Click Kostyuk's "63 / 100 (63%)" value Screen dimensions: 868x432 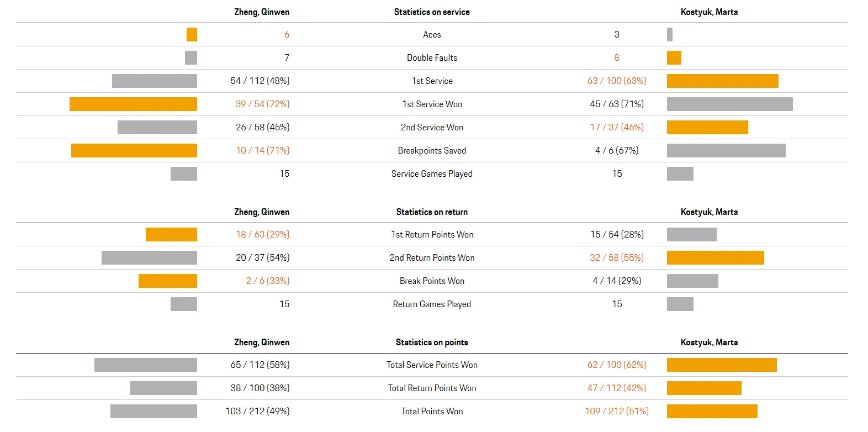(617, 81)
